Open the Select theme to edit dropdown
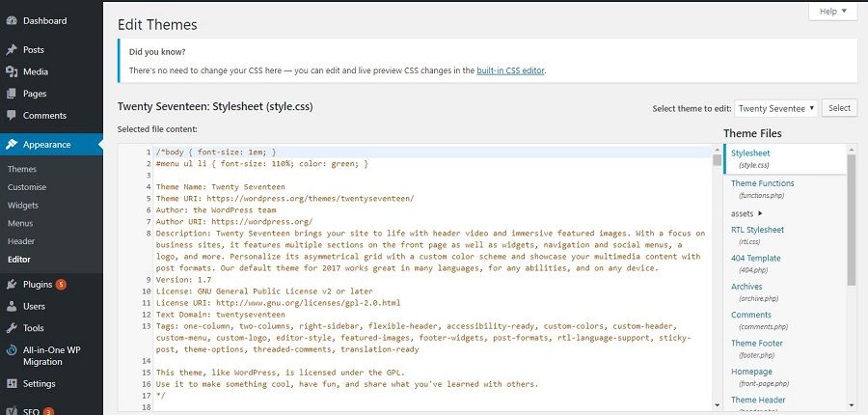This screenshot has width=868, height=415. tap(776, 108)
